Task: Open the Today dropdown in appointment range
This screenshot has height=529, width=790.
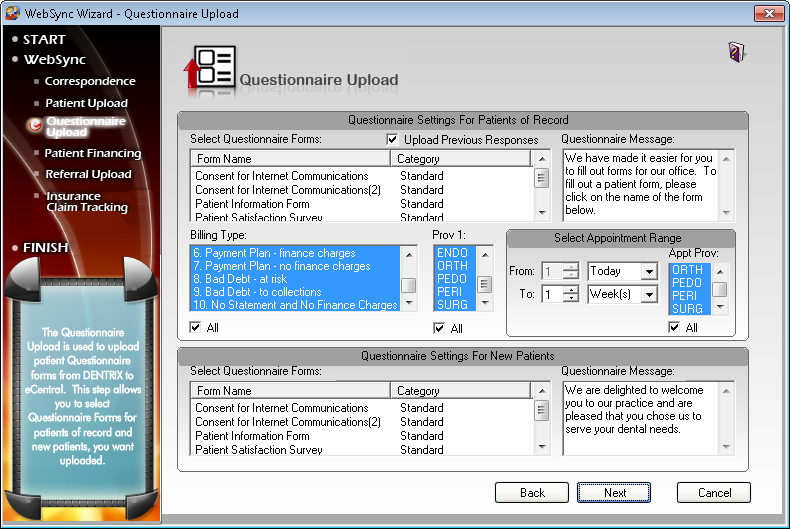Action: point(648,272)
